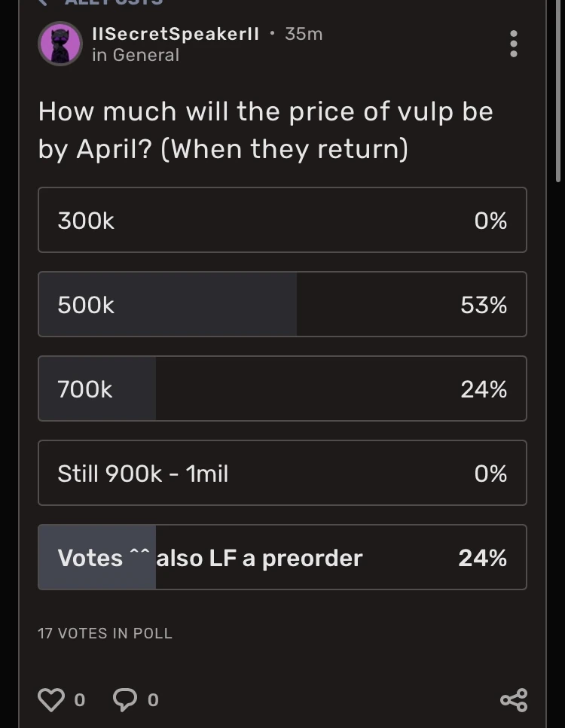565x728 pixels.
Task: Go back with the chevron beside All Posts
Action: pyautogui.click(x=45, y=2)
